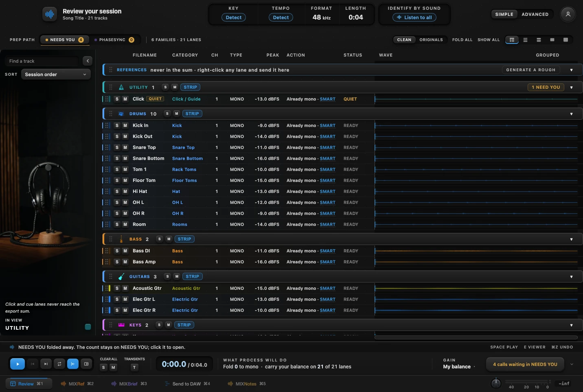The image size is (583, 392).
Task: Collapse the sidebar with the left chevron
Action: pyautogui.click(x=88, y=61)
